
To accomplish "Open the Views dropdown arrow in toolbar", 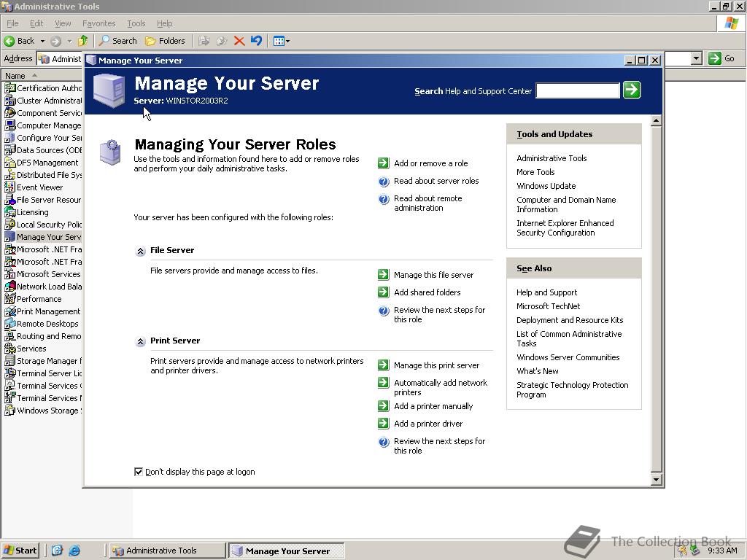I will tap(287, 41).
